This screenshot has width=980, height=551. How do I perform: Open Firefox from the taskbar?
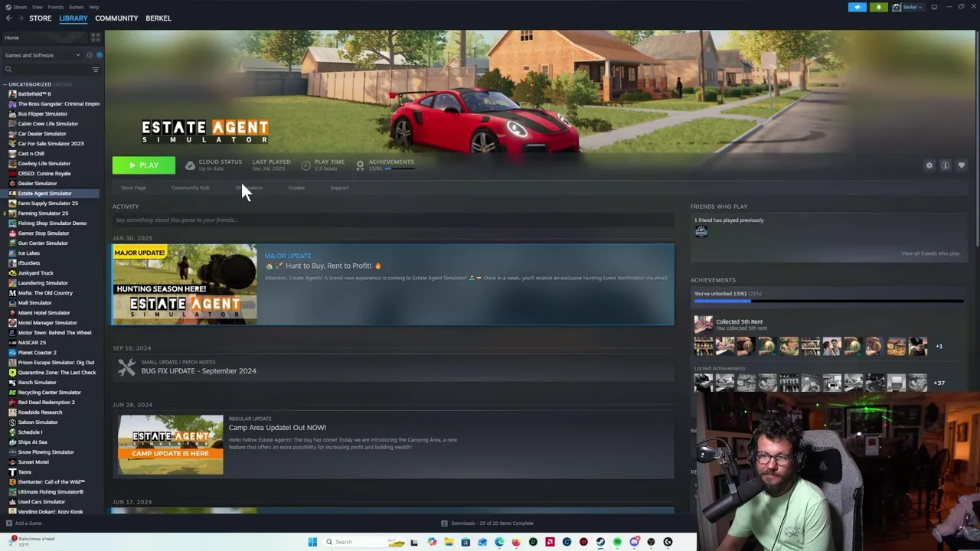[x=516, y=542]
